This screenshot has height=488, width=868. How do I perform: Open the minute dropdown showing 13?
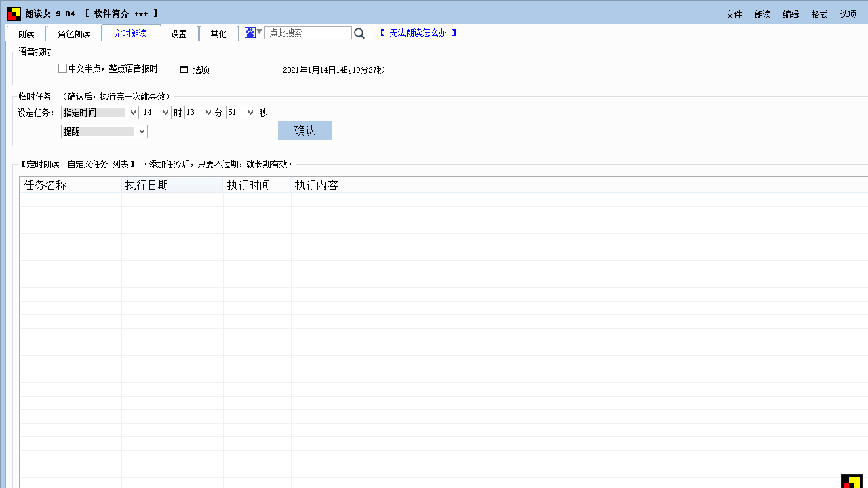pyautogui.click(x=208, y=113)
